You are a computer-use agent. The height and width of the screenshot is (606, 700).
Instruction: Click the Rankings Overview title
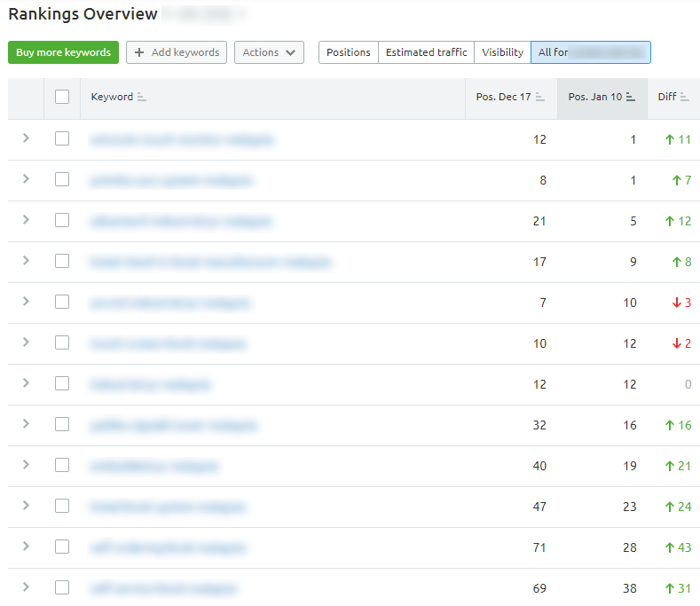pos(83,14)
